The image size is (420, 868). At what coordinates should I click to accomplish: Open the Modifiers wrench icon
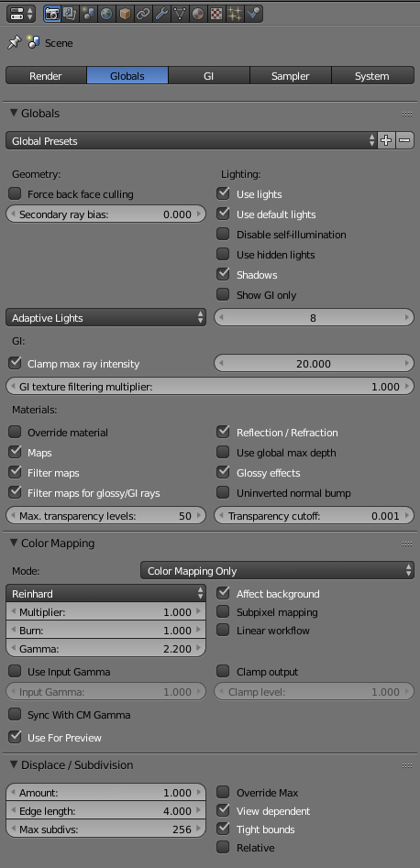pos(161,14)
